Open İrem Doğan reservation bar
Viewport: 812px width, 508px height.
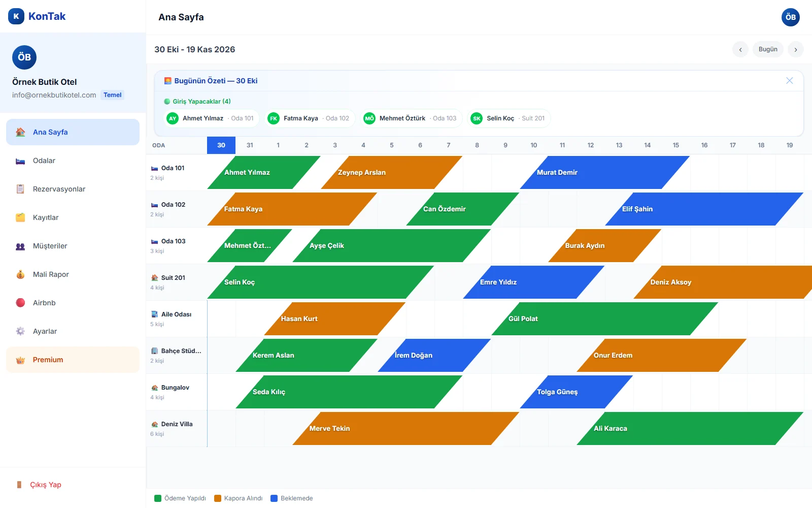(x=434, y=355)
